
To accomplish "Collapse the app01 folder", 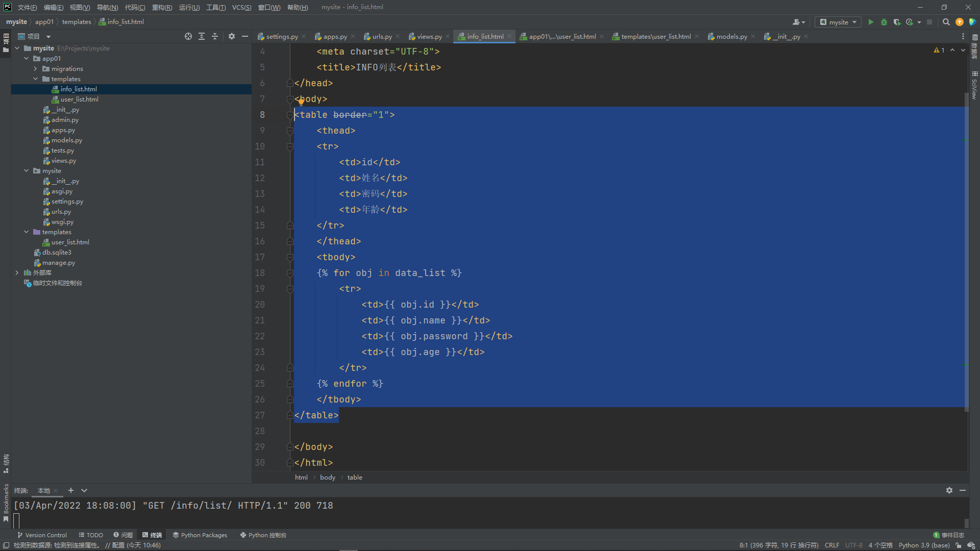I will click(27, 59).
